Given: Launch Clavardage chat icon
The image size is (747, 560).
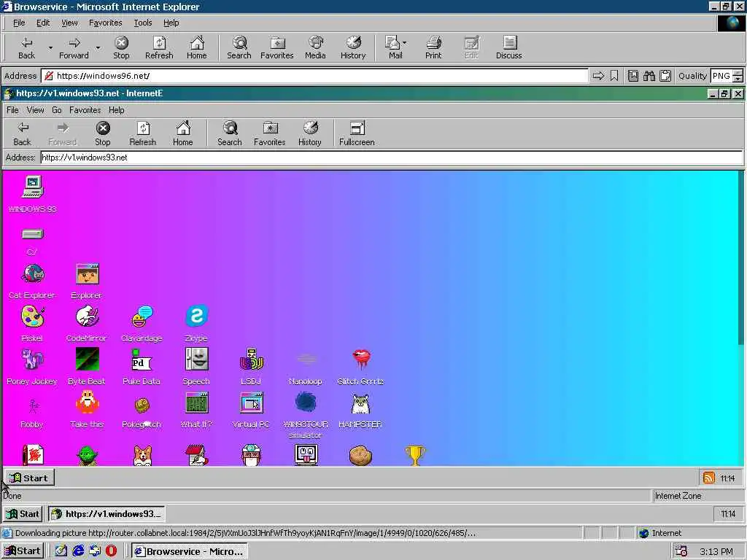Looking at the screenshot, I should coord(142,316).
